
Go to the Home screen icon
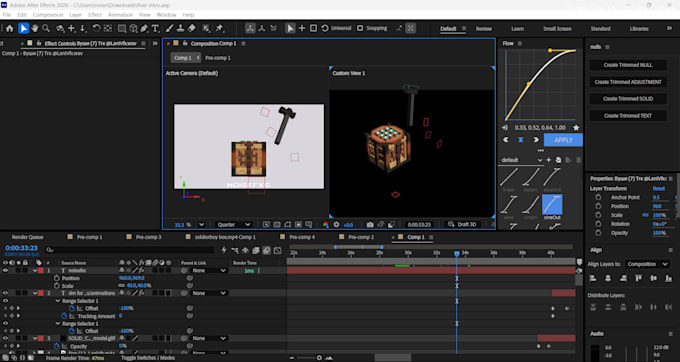pos(10,29)
